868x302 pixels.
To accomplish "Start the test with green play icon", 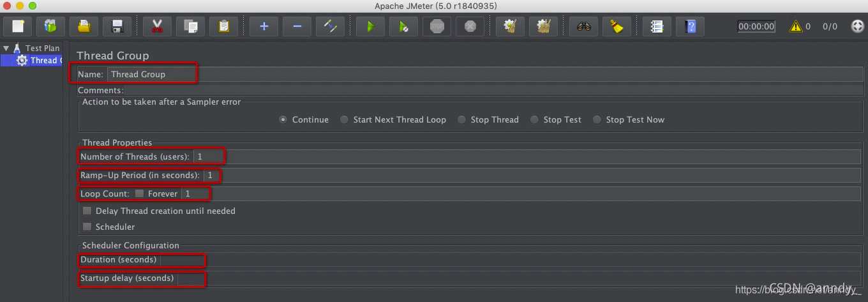I will [370, 27].
